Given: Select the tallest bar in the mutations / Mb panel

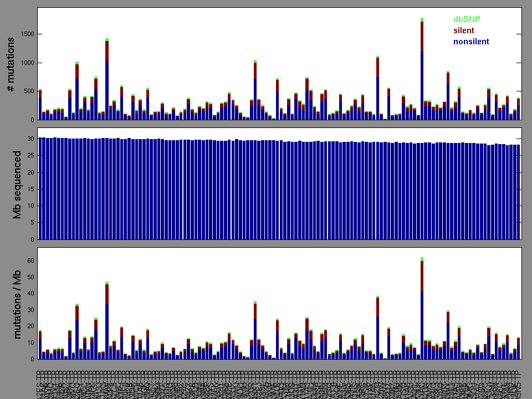Looking at the screenshot, I should point(422,309).
